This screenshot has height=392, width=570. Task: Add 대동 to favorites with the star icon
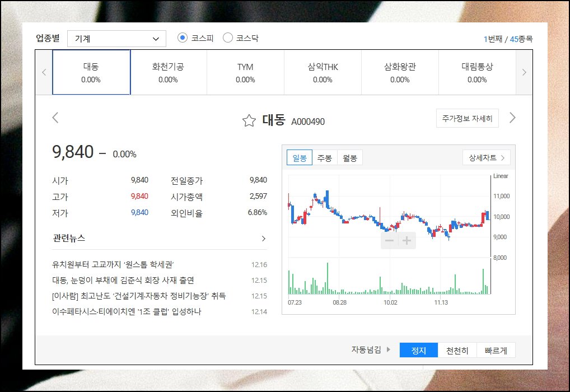(249, 120)
